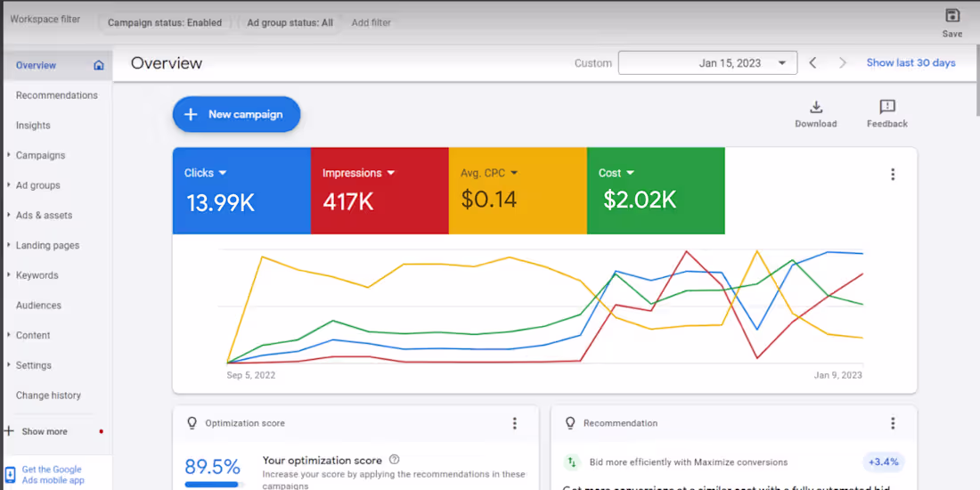Open the scorecard three-dot menu
Screen dimensions: 980x490
tap(893, 175)
